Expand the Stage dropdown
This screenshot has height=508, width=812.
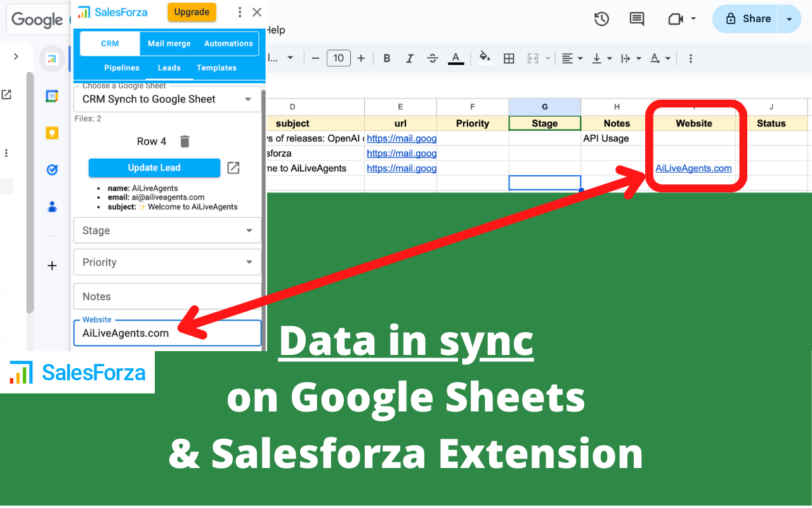click(x=167, y=231)
